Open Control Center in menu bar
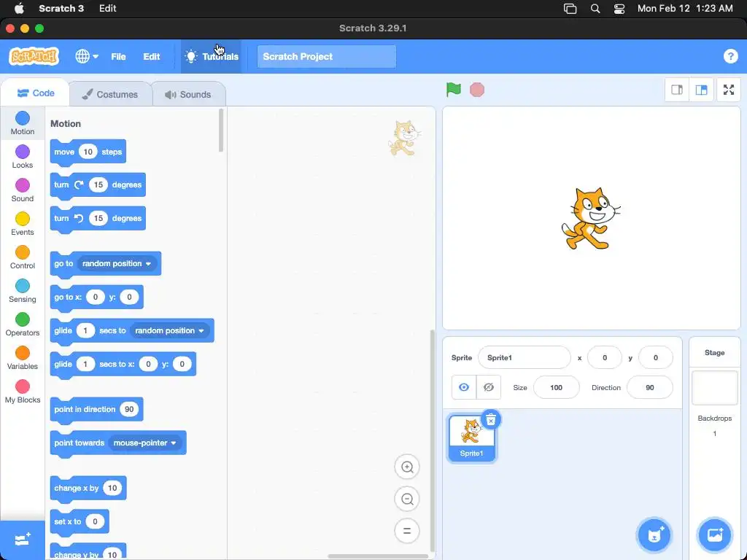747x560 pixels. (x=619, y=8)
